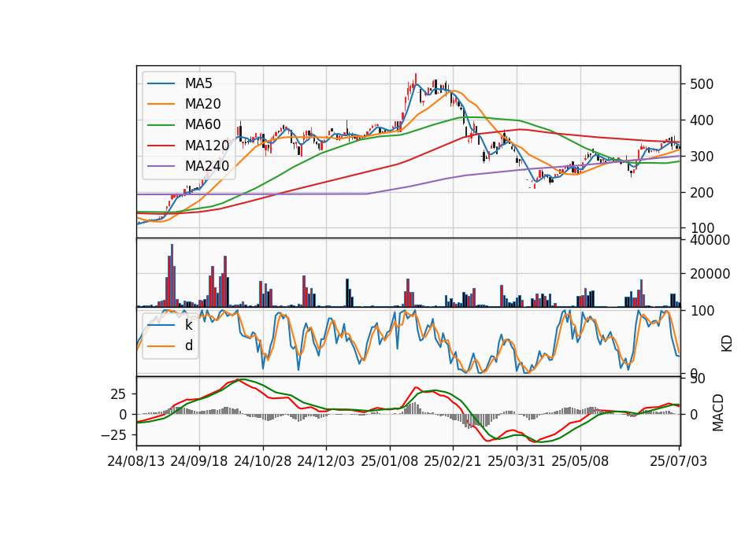This screenshot has height=543, width=756.
Task: Click the green MA60 legend line
Action: (161, 125)
